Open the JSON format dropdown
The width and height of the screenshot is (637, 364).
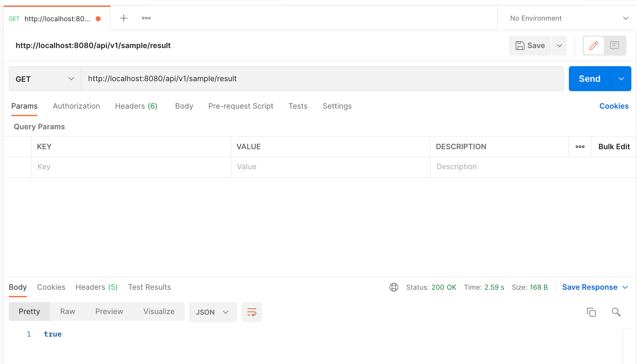pos(213,312)
